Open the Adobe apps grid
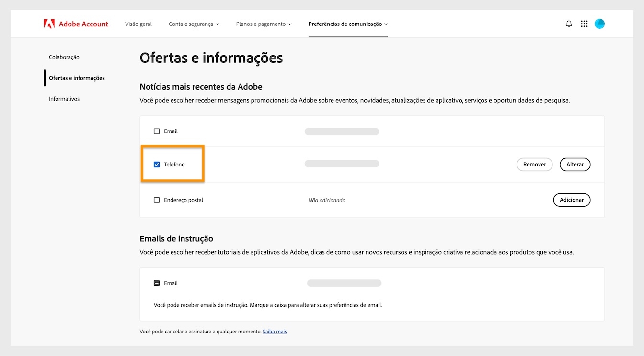 (584, 23)
